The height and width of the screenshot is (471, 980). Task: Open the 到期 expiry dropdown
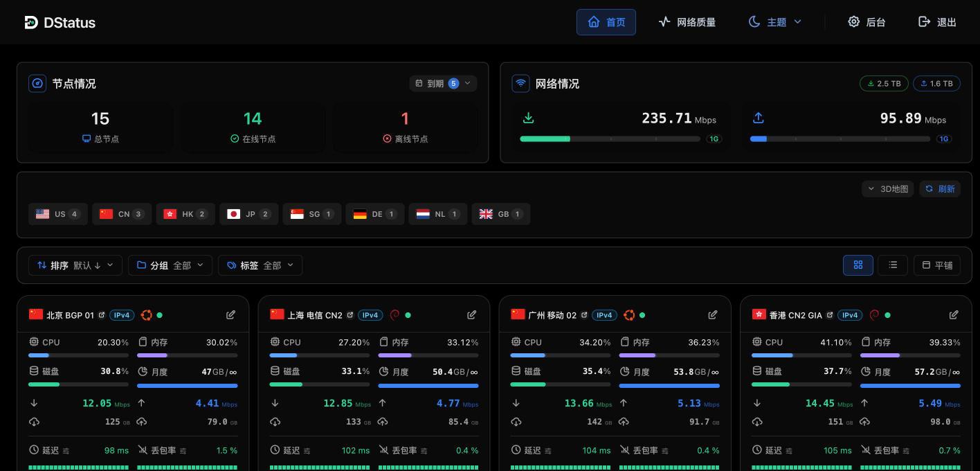point(443,83)
